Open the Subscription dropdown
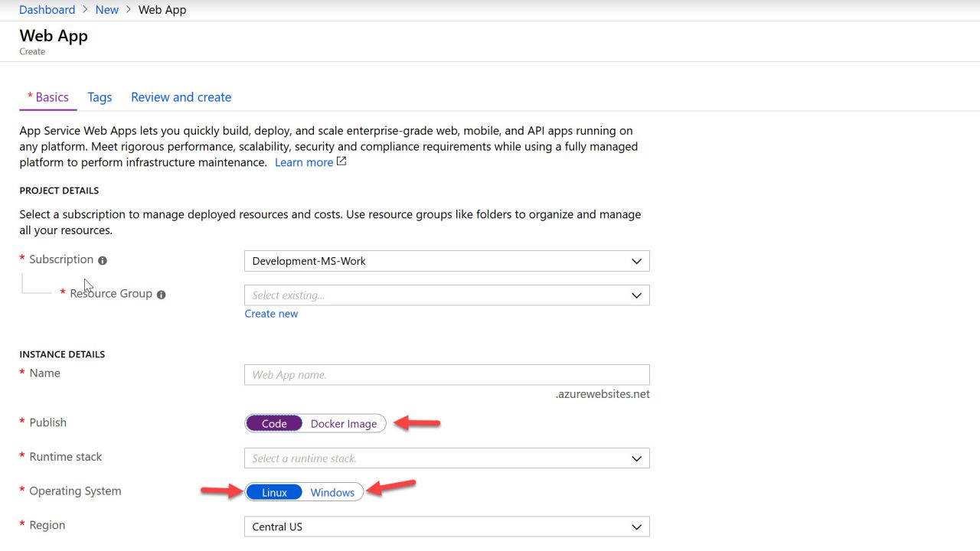This screenshot has width=980, height=551. (x=446, y=261)
